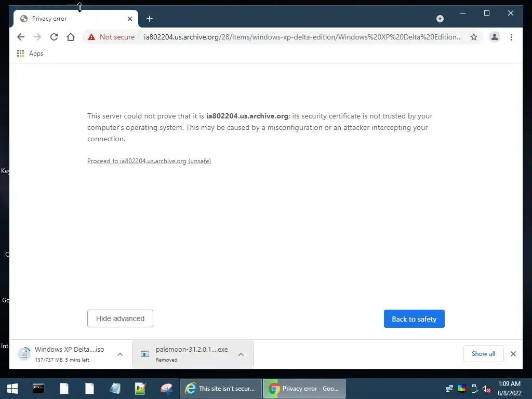532x399 pixels.
Task: Click Back to safety button
Action: [414, 319]
